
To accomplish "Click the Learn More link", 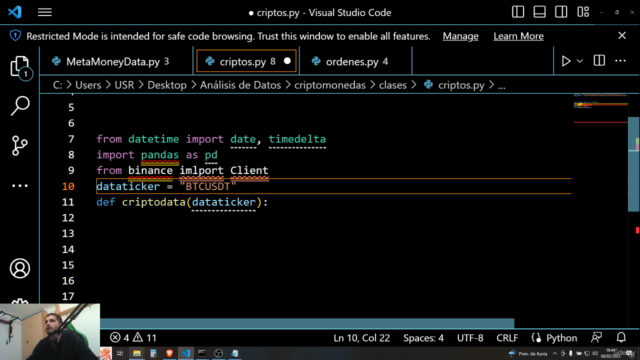I will pos(518,36).
